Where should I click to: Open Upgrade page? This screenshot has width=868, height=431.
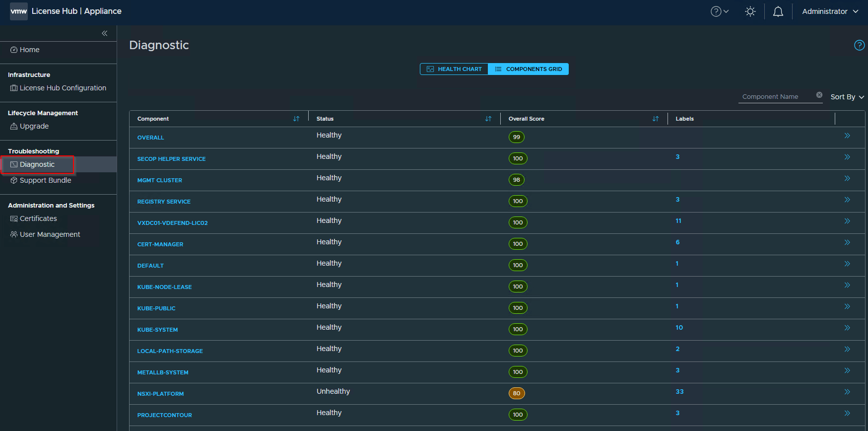point(29,126)
